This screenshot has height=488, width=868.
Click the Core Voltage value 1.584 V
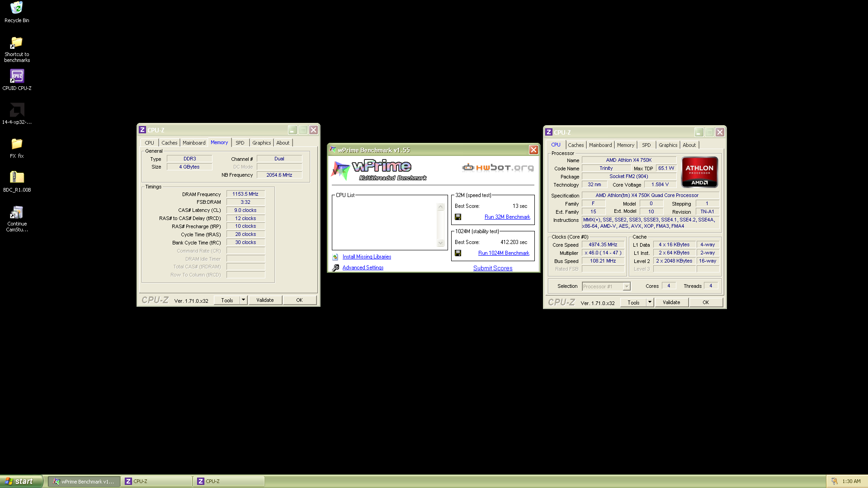pyautogui.click(x=660, y=184)
